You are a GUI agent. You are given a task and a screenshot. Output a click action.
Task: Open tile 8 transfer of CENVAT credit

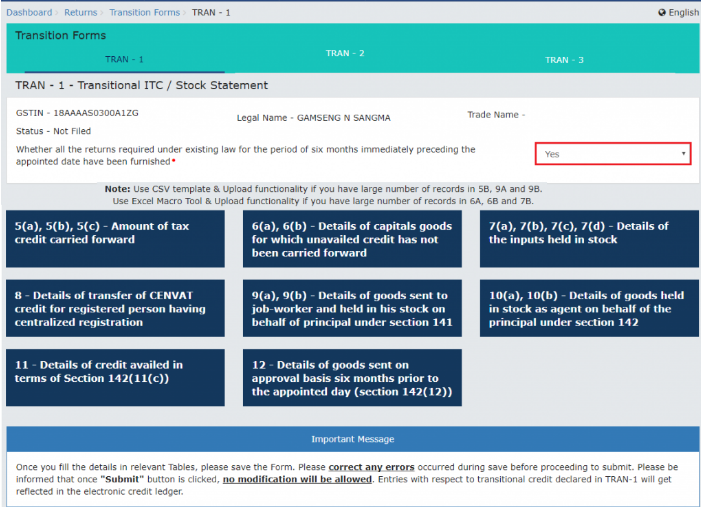pos(115,309)
